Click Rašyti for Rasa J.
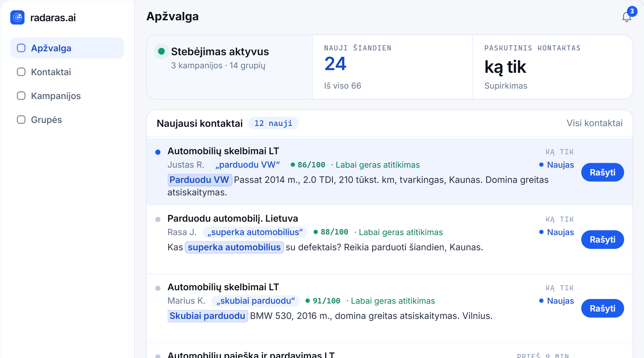The height and width of the screenshot is (358, 644). tap(603, 240)
